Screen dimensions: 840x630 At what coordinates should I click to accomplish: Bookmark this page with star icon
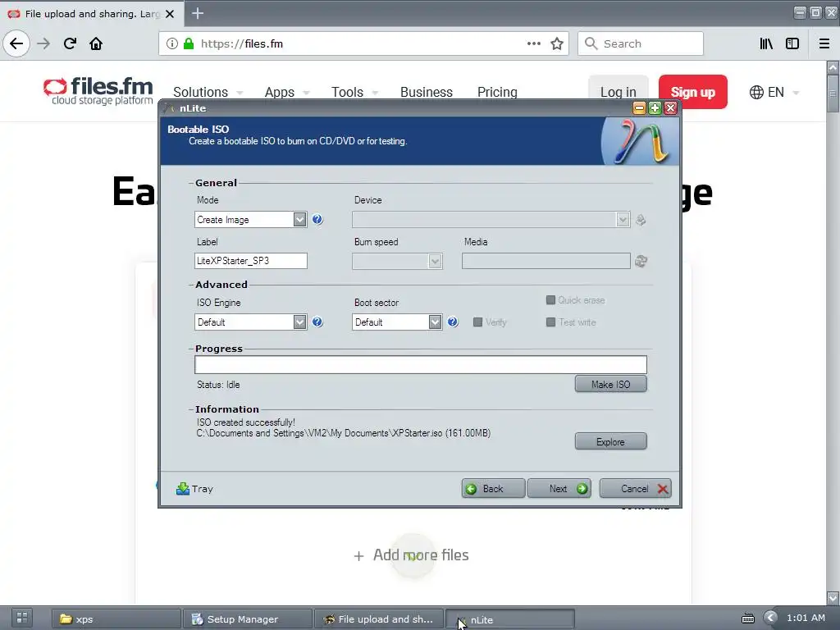click(557, 43)
